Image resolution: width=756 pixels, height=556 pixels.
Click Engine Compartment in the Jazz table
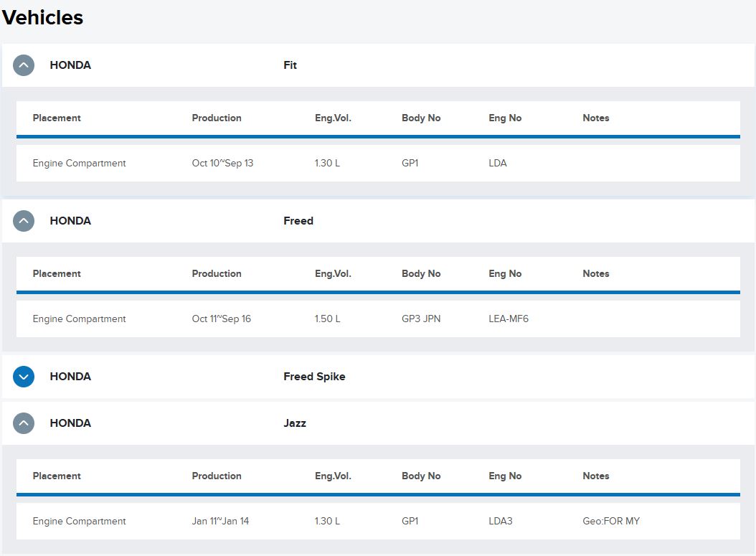click(80, 522)
